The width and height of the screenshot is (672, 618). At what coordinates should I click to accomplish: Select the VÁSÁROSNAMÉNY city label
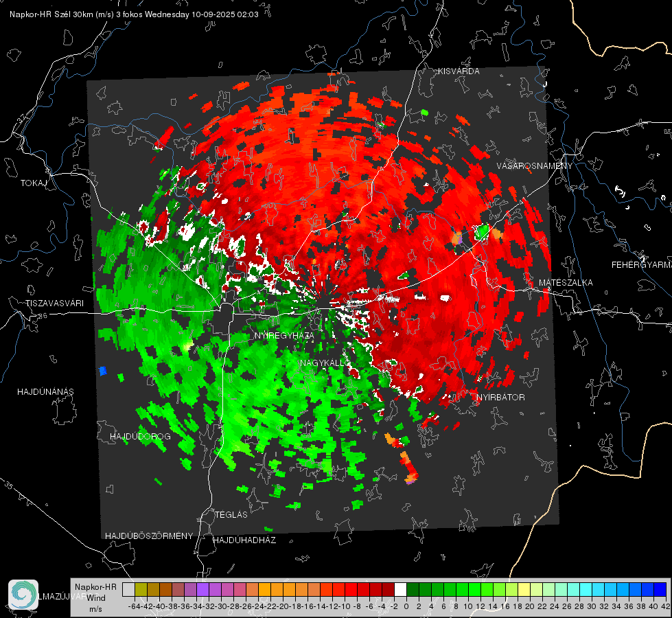pyautogui.click(x=535, y=166)
